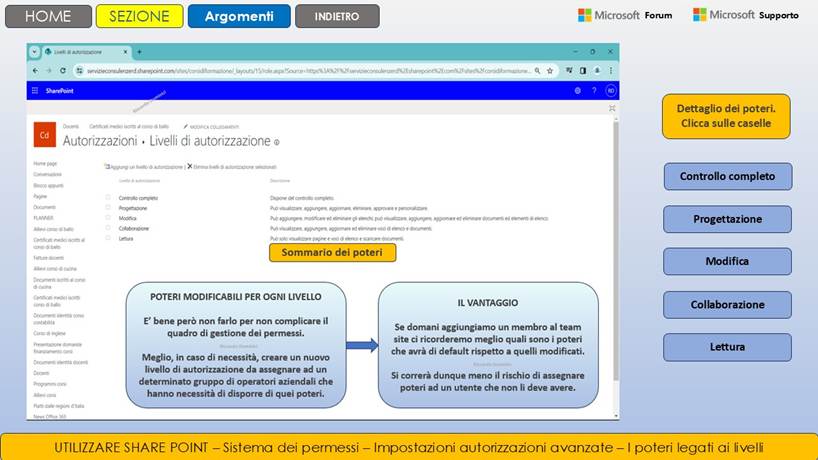Expand the browser tab search dropdown arrow
The width and height of the screenshot is (818, 460).
(x=34, y=52)
